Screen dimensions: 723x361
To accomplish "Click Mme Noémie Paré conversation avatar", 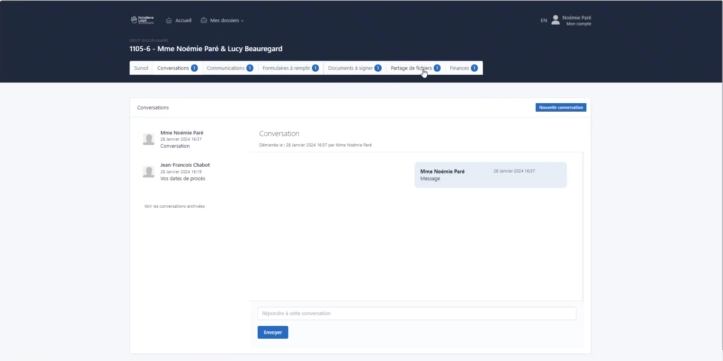I will [148, 139].
